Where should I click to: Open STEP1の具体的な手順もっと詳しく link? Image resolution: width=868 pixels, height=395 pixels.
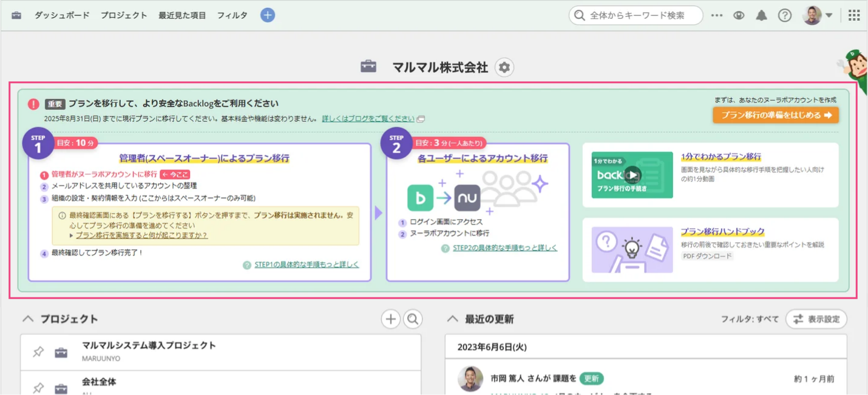coord(307,265)
